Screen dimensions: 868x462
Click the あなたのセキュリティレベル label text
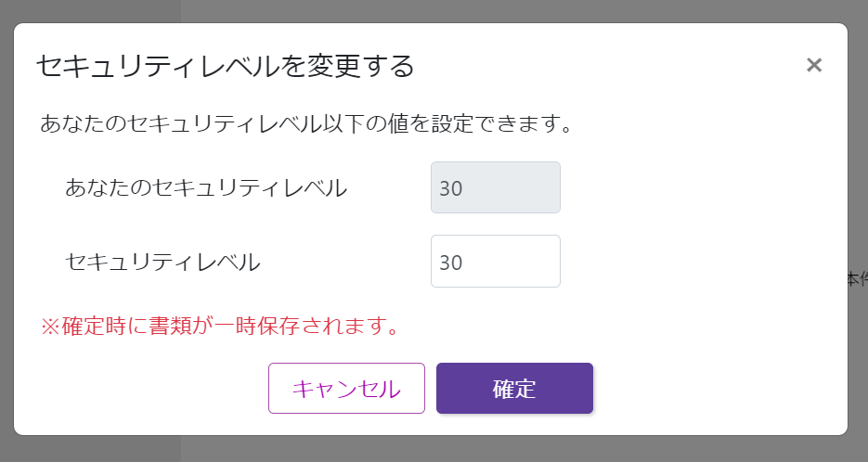click(x=206, y=187)
